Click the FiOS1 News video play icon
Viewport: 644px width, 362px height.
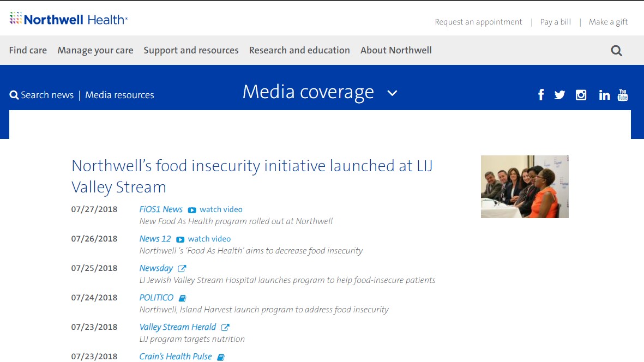pyautogui.click(x=192, y=210)
